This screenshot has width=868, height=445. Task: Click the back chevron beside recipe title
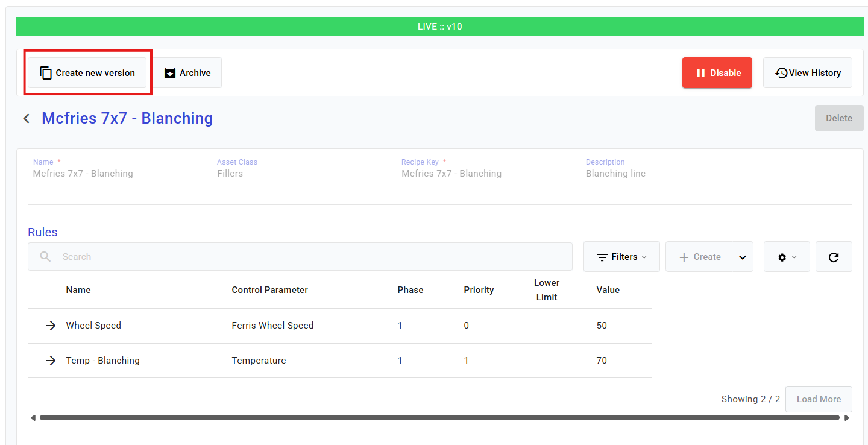click(x=27, y=118)
